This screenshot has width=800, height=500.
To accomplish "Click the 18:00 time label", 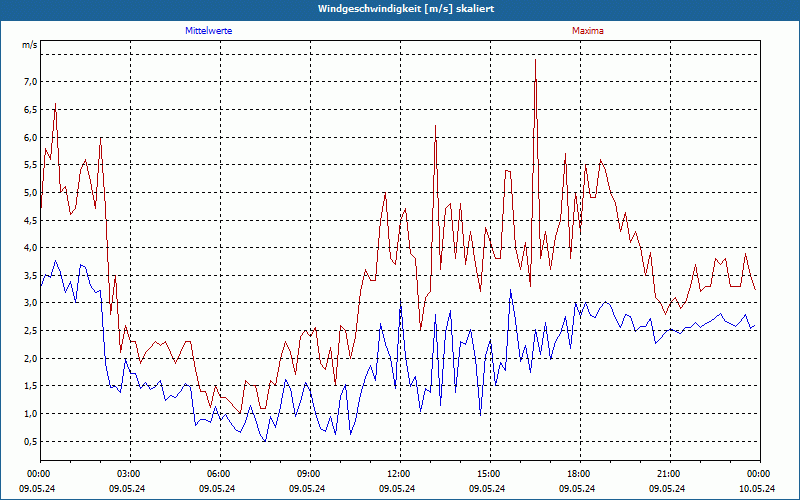I will 577,474.
